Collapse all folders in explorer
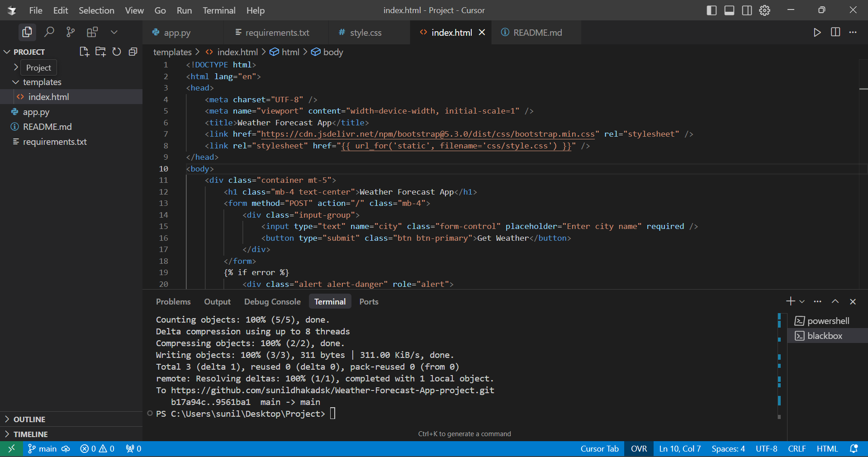The height and width of the screenshot is (457, 868). [133, 52]
